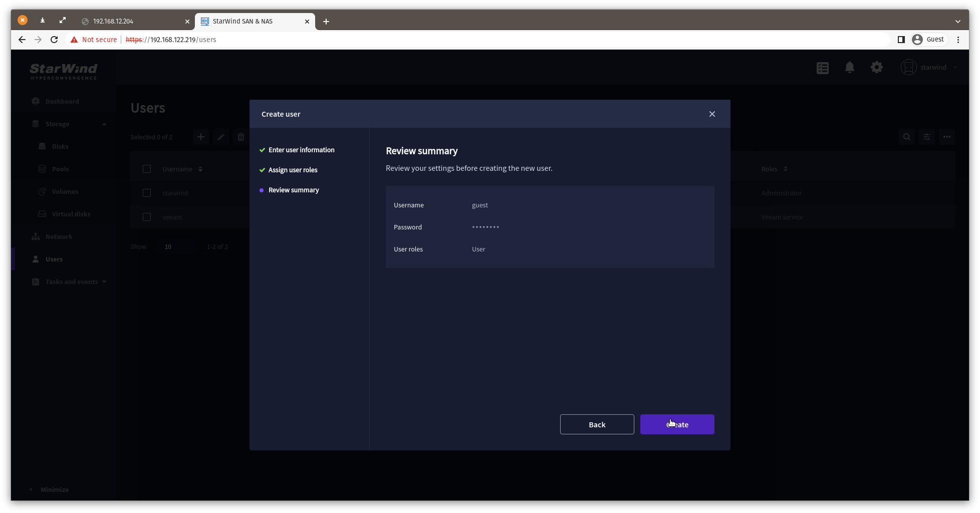Open the more options ellipsis icon
980x513 pixels.
(x=946, y=137)
